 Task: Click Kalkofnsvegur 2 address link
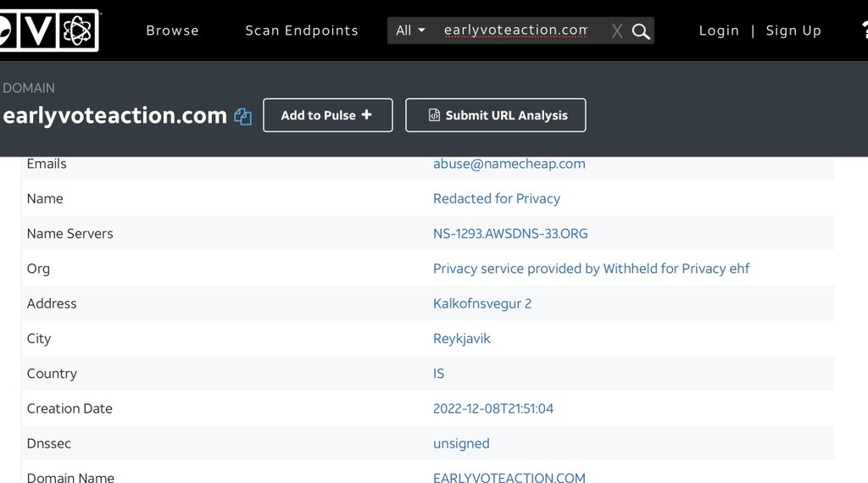(x=482, y=303)
